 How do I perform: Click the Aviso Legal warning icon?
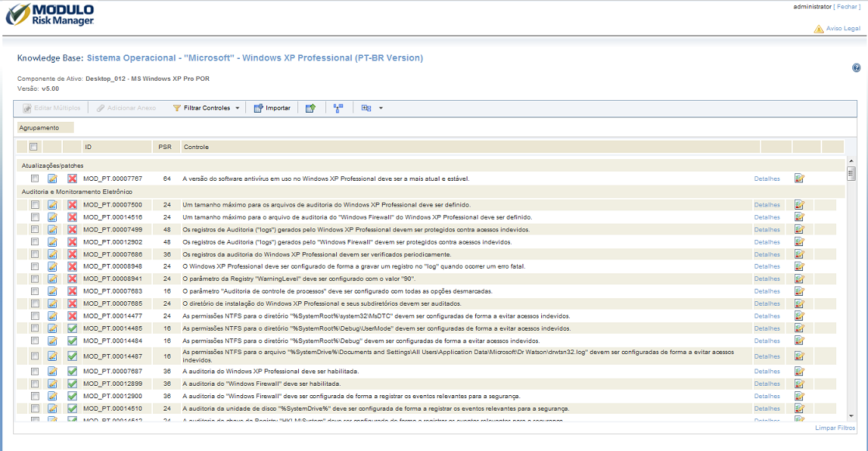coord(818,29)
